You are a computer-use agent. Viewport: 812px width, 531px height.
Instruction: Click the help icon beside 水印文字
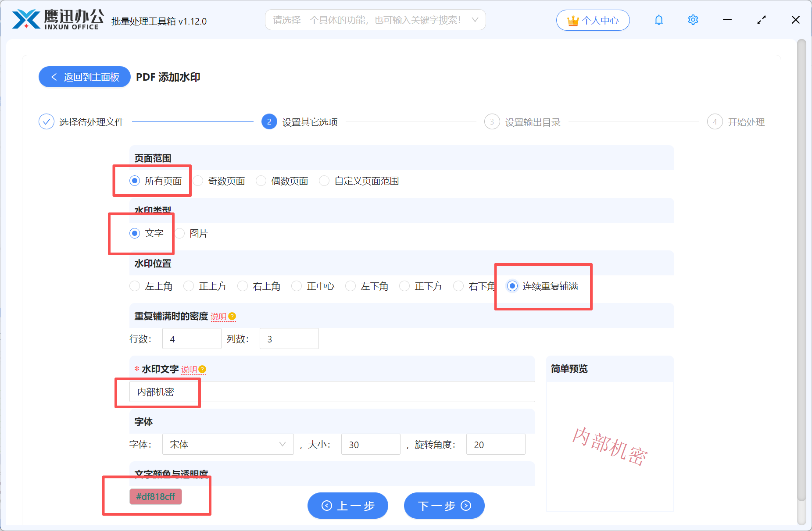202,370
